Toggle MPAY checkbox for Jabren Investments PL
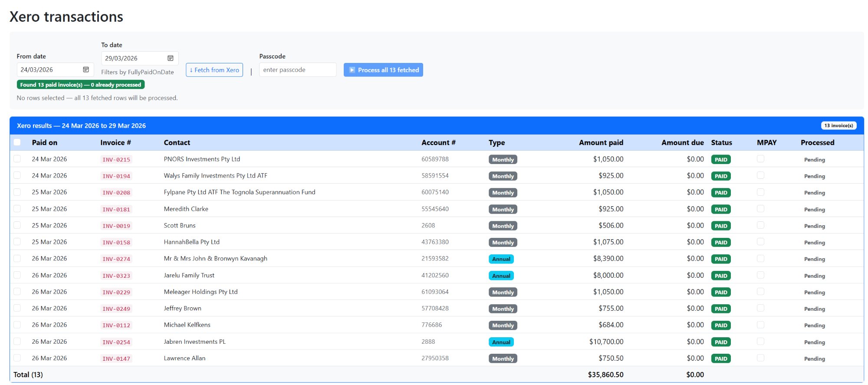This screenshot has height=385, width=868. 760,342
